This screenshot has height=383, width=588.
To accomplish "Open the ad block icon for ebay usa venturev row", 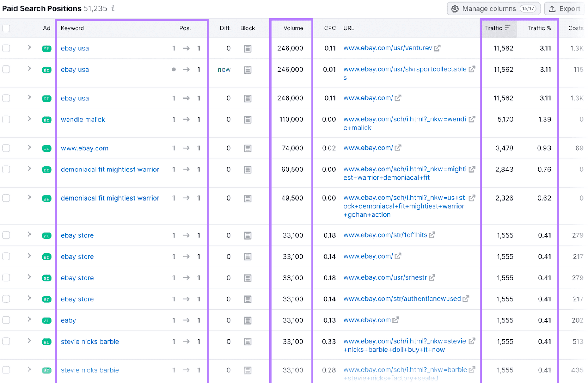I will click(x=248, y=49).
